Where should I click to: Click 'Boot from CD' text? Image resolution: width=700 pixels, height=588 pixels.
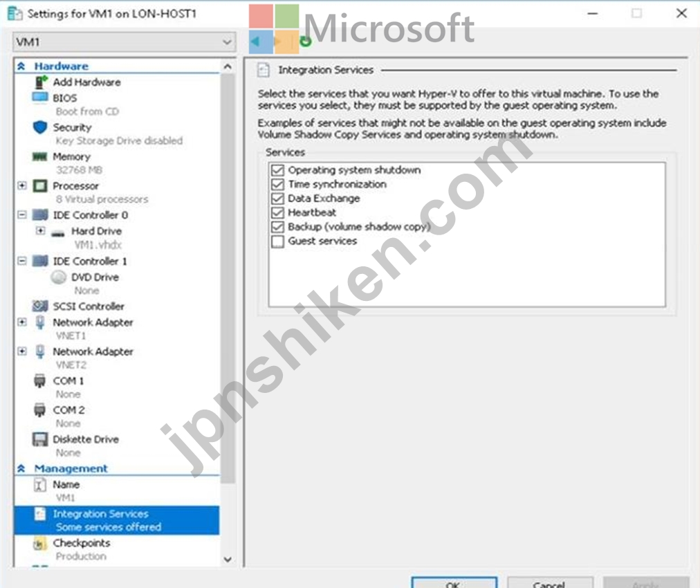pyautogui.click(x=87, y=111)
